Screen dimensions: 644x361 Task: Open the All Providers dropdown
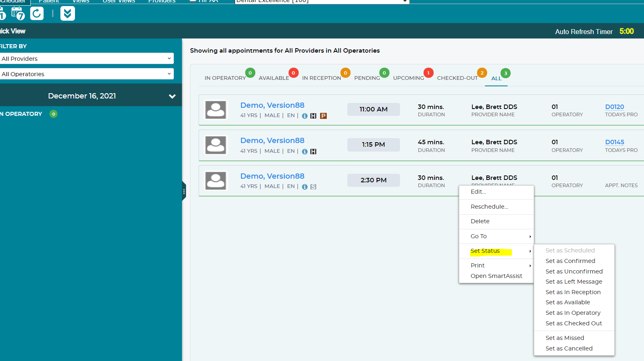pyautogui.click(x=86, y=58)
